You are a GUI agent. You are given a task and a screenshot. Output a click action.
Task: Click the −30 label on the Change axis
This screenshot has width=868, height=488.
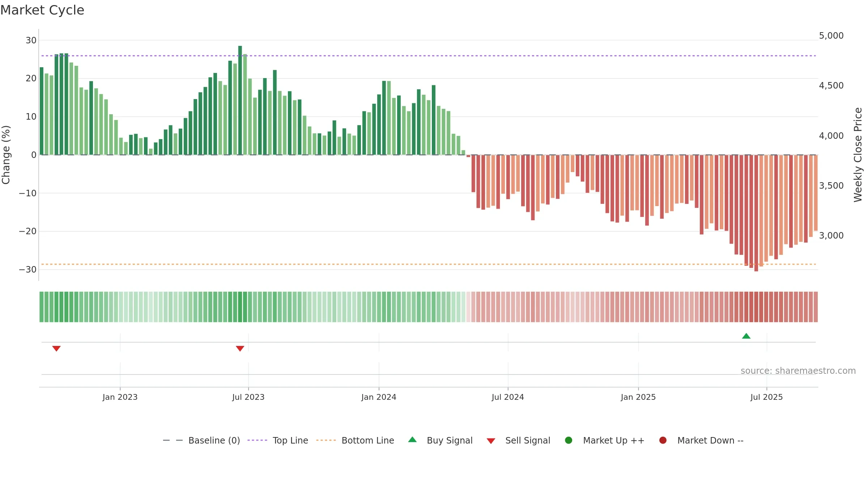point(28,270)
